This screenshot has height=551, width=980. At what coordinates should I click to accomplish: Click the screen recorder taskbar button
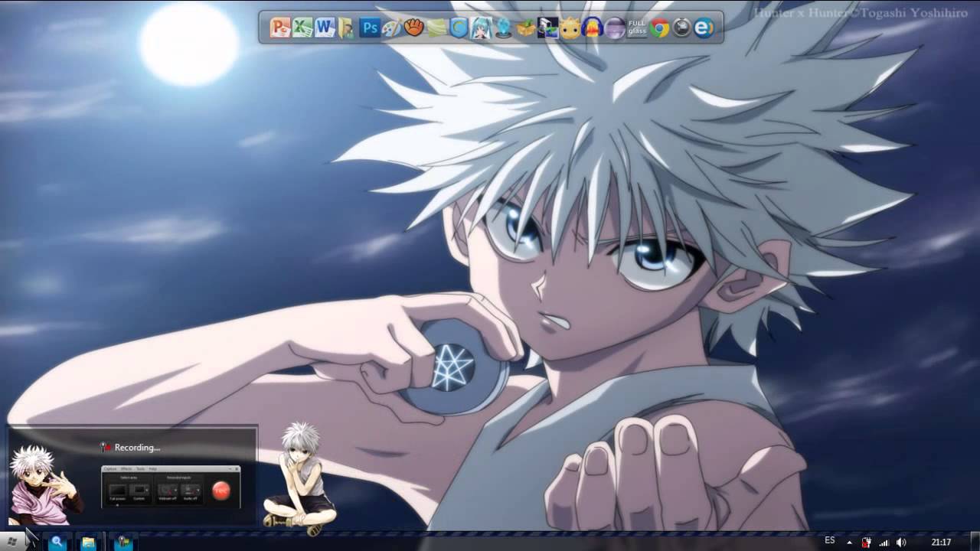[123, 542]
